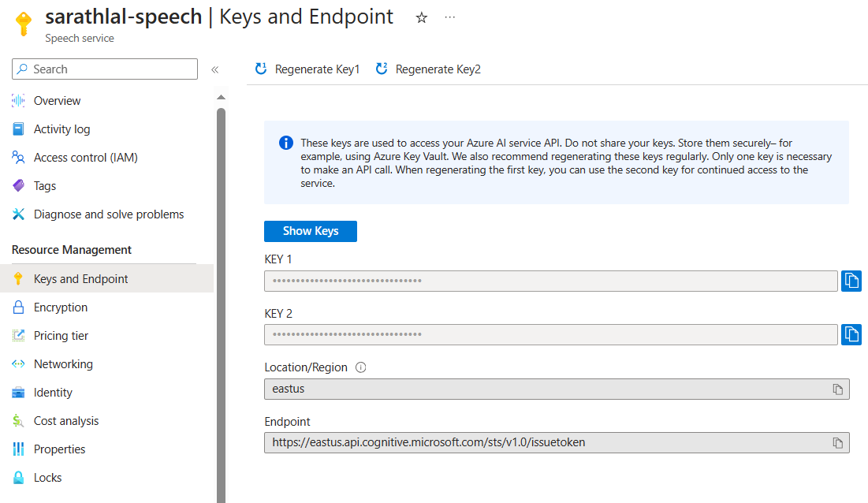This screenshot has height=503, width=868.
Task: Open the Overview page
Action: (x=58, y=100)
